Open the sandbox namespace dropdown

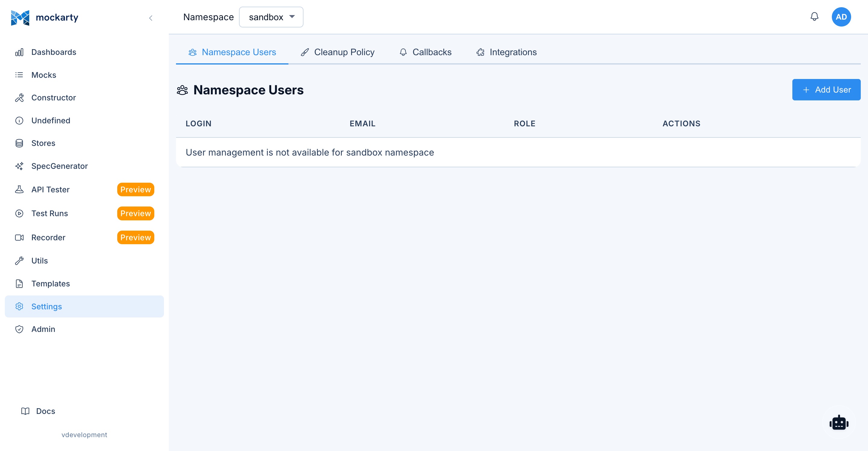(271, 17)
